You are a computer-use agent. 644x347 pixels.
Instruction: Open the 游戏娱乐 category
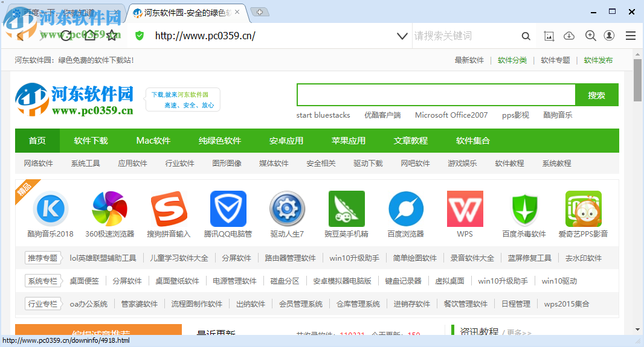tap(463, 164)
